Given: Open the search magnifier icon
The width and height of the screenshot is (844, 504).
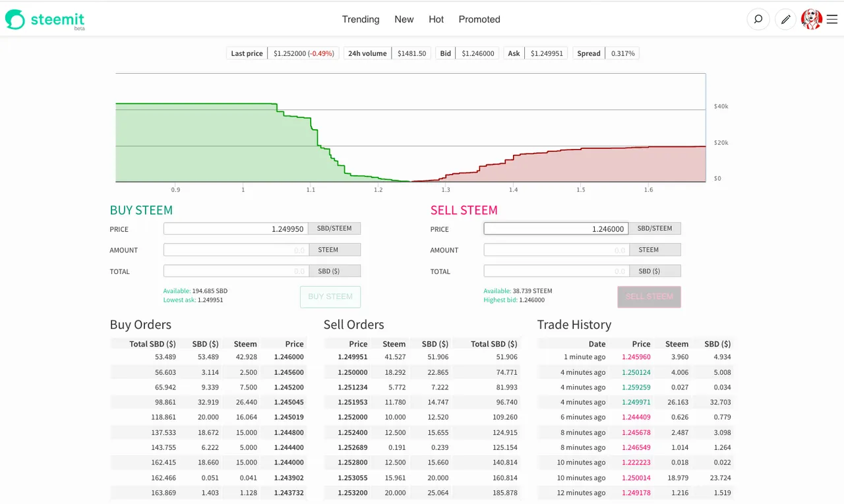Looking at the screenshot, I should (758, 19).
